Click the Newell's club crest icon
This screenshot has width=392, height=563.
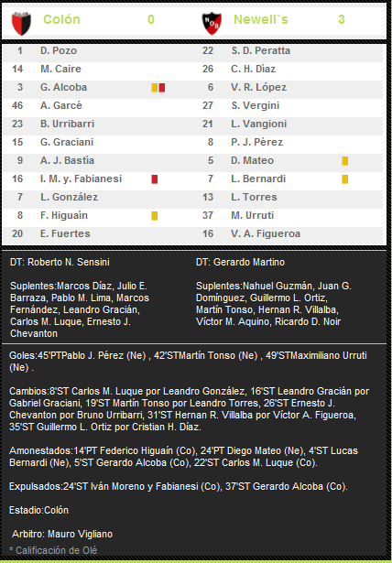click(x=212, y=23)
